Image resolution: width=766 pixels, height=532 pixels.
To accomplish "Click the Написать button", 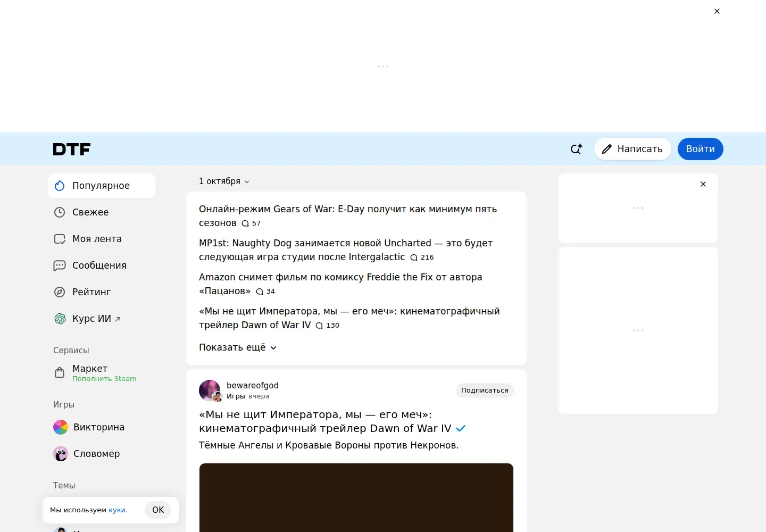I will point(632,149).
